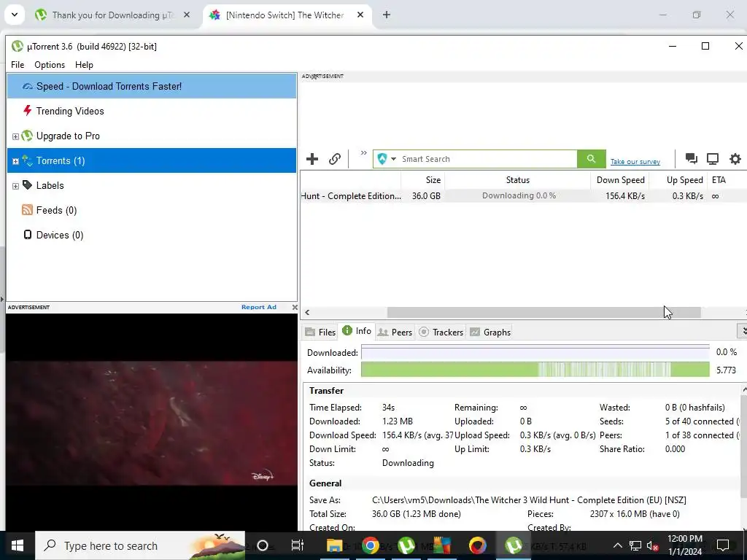Image resolution: width=747 pixels, height=560 pixels.
Task: Click into the Smart Search field
Action: pos(488,159)
